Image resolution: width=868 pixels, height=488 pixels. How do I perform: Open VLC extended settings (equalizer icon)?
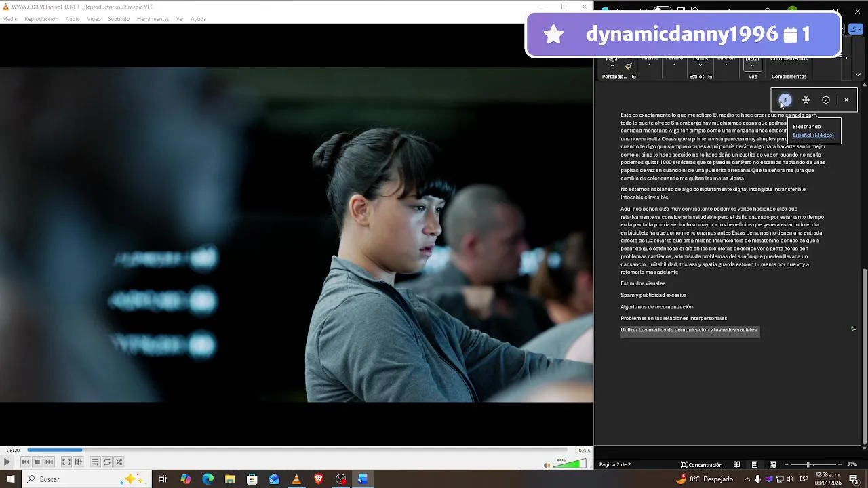[78, 462]
